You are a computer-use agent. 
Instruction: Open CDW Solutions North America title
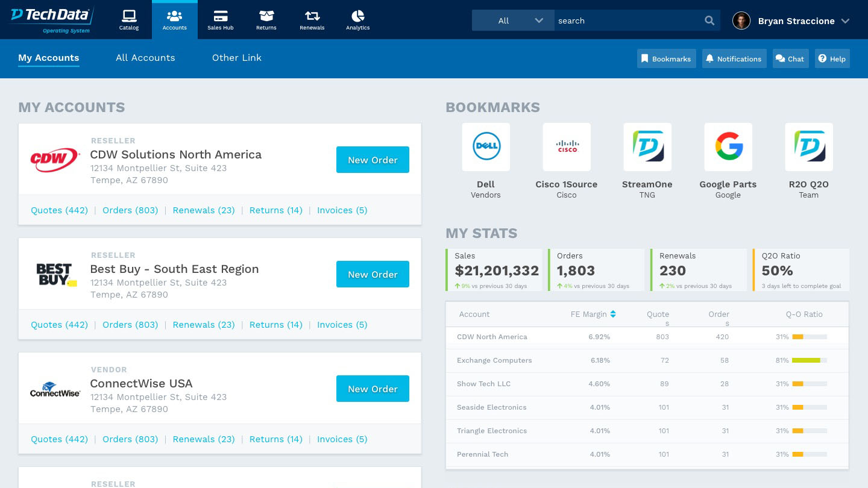[176, 154]
